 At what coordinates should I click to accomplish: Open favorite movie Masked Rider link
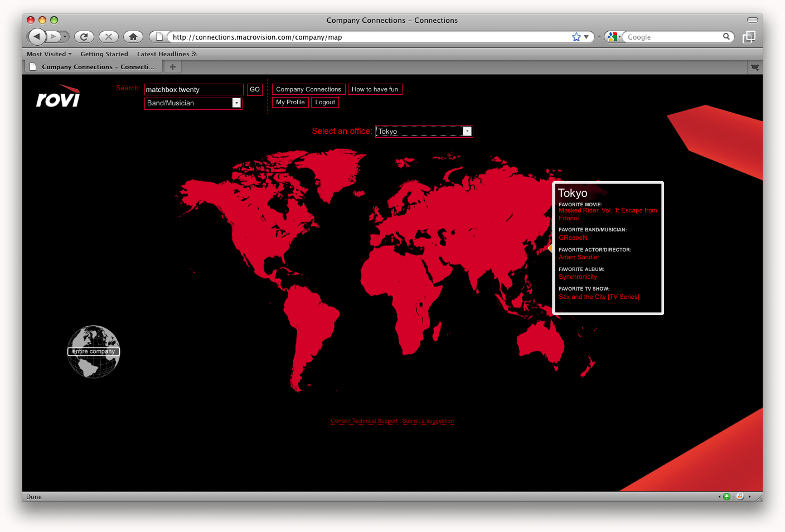[x=608, y=214]
